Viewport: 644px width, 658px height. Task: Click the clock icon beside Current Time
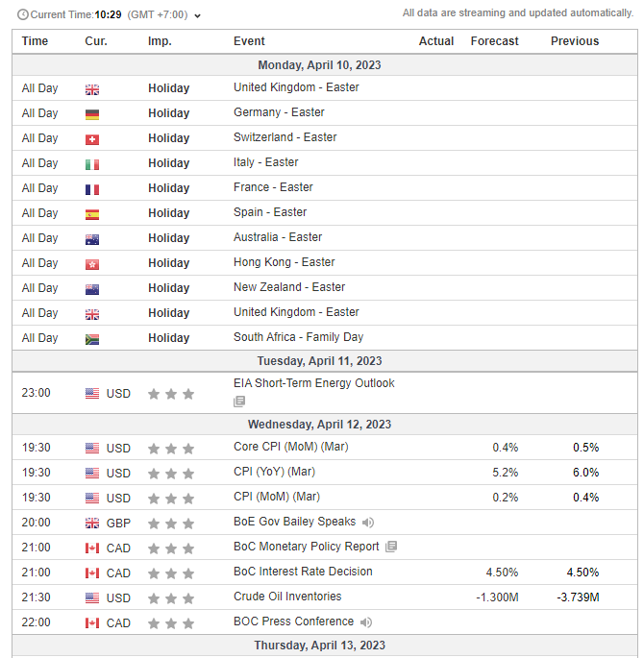(x=22, y=14)
